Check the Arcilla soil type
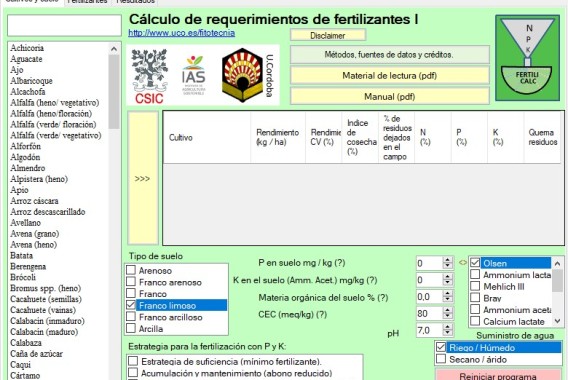 tap(131, 328)
